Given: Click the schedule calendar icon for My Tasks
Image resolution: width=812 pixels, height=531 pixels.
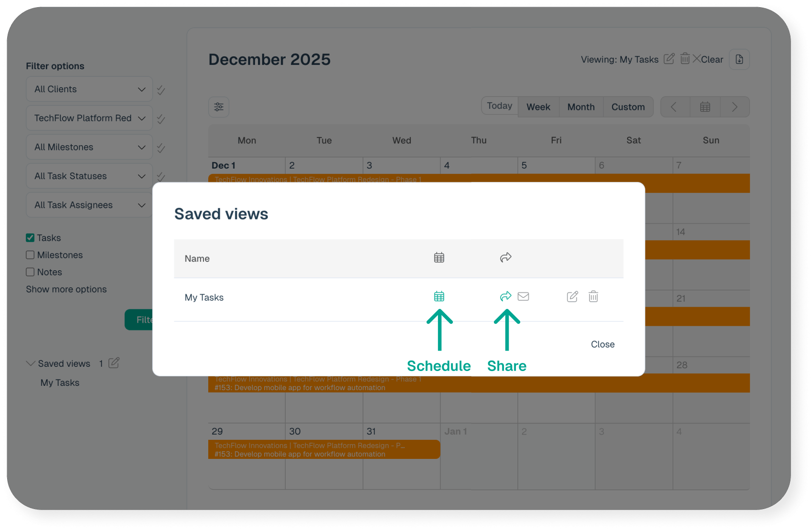Looking at the screenshot, I should point(439,297).
